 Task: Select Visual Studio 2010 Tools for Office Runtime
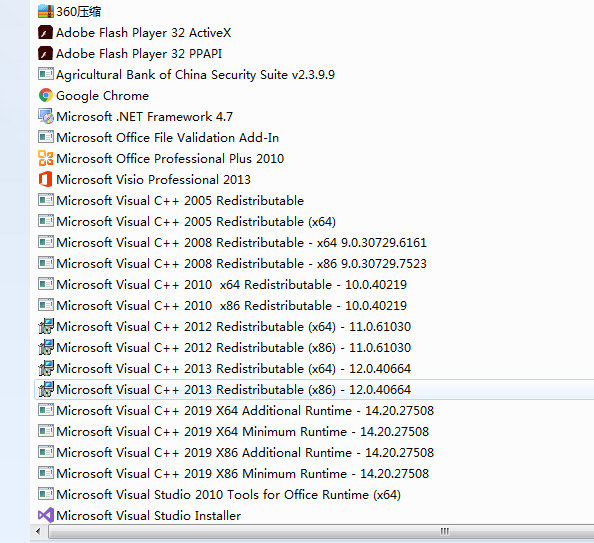pos(228,494)
